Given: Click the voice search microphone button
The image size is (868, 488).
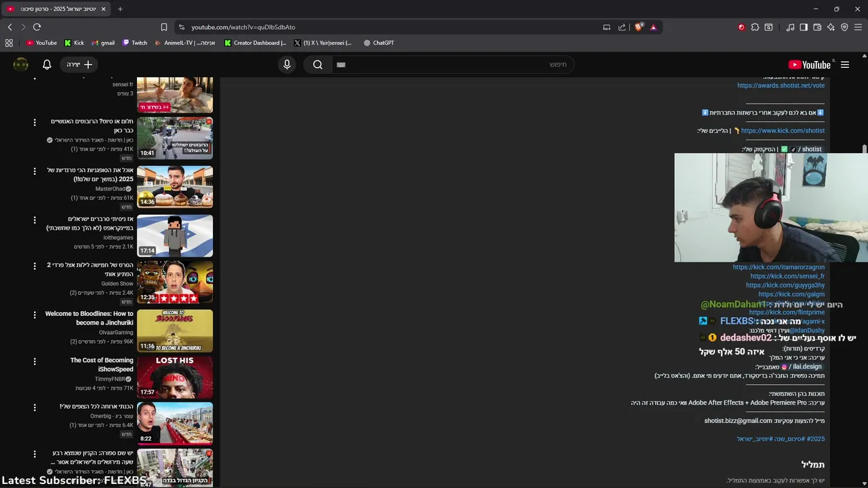Looking at the screenshot, I should pyautogui.click(x=287, y=64).
